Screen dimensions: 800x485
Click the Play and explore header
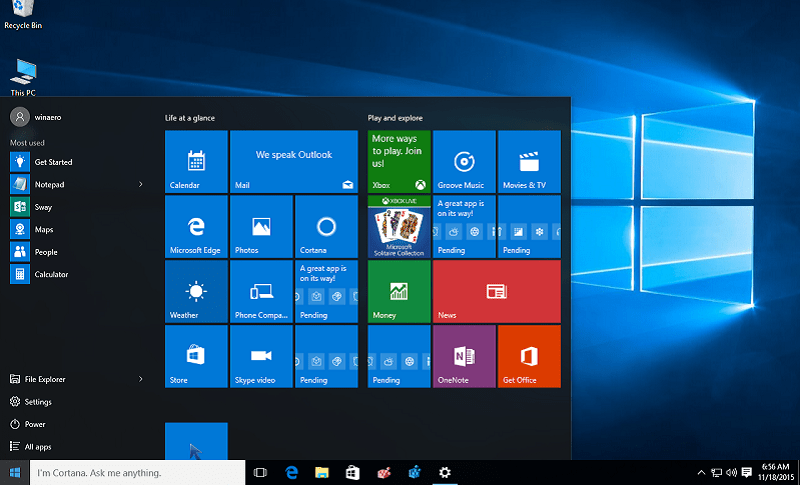(395, 118)
